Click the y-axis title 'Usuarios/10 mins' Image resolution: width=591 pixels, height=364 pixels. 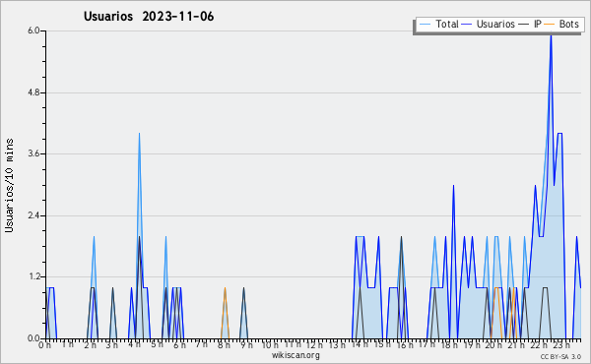(x=9, y=186)
